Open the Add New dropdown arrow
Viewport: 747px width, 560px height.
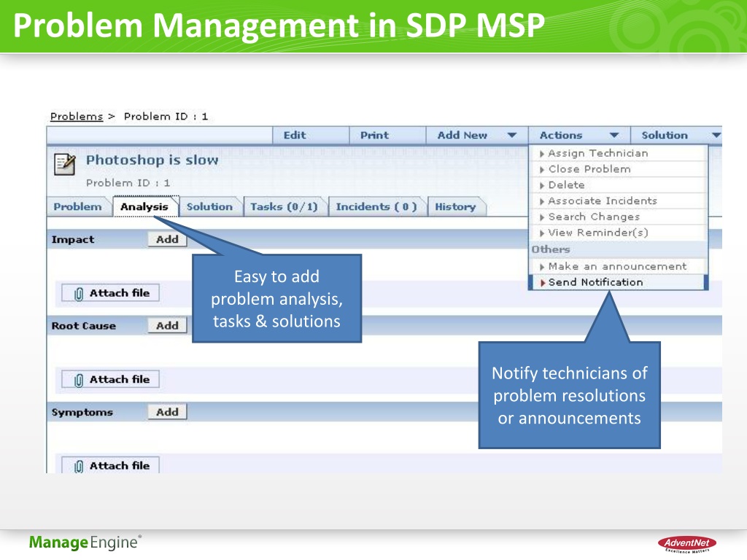click(x=512, y=135)
